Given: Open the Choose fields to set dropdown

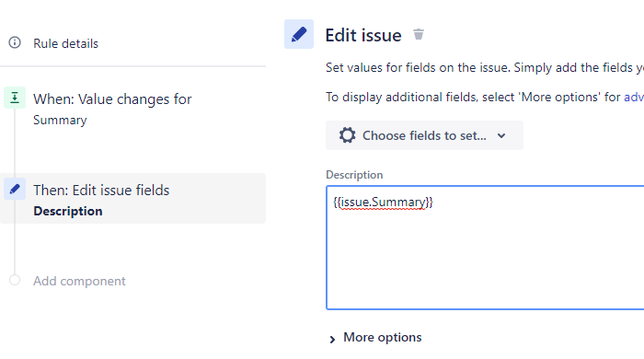Looking at the screenshot, I should [424, 135].
